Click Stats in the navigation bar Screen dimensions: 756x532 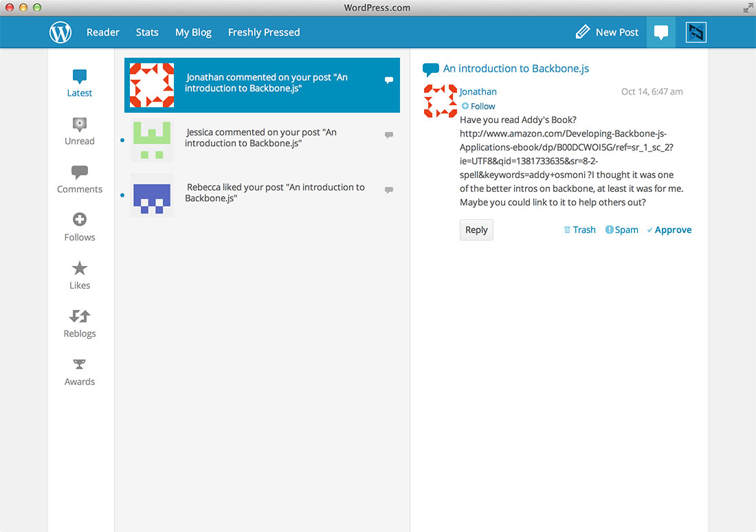pyautogui.click(x=147, y=32)
